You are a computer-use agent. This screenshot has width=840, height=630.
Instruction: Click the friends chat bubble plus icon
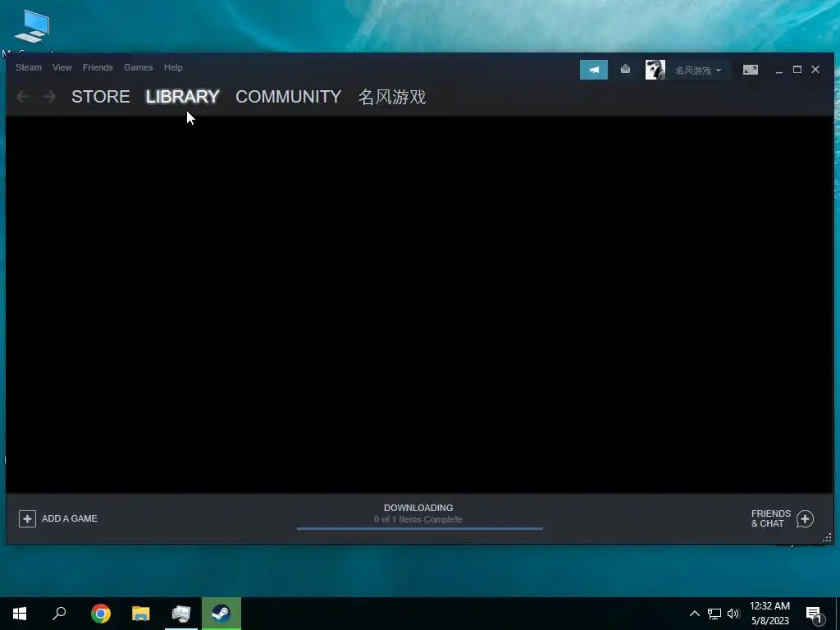806,518
